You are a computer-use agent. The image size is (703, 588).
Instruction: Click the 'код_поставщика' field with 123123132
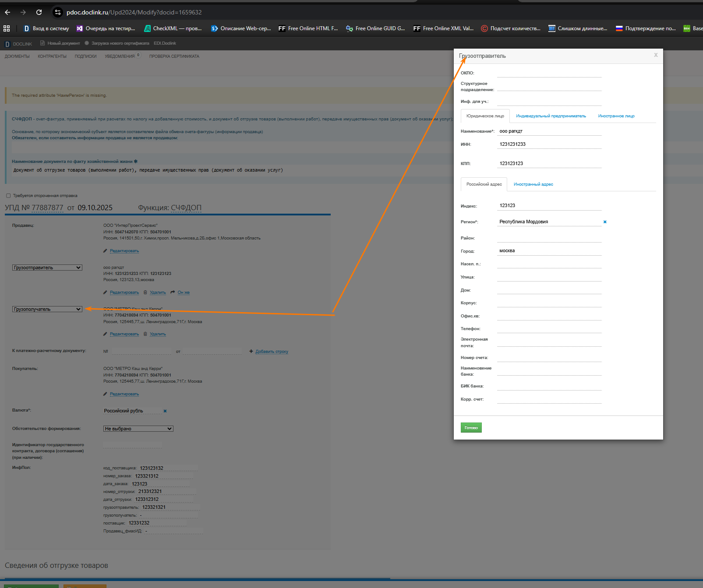[168, 468]
